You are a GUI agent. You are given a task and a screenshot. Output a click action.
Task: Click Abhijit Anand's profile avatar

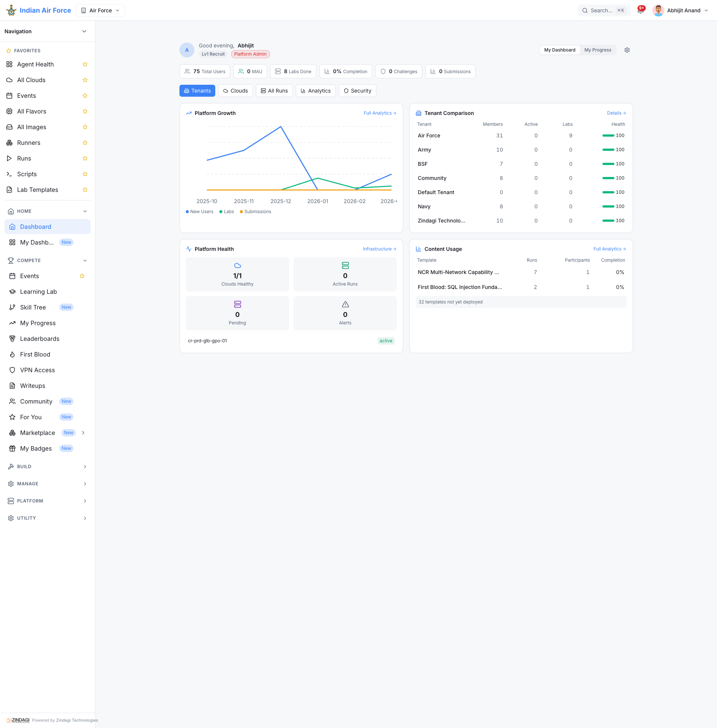(x=658, y=10)
